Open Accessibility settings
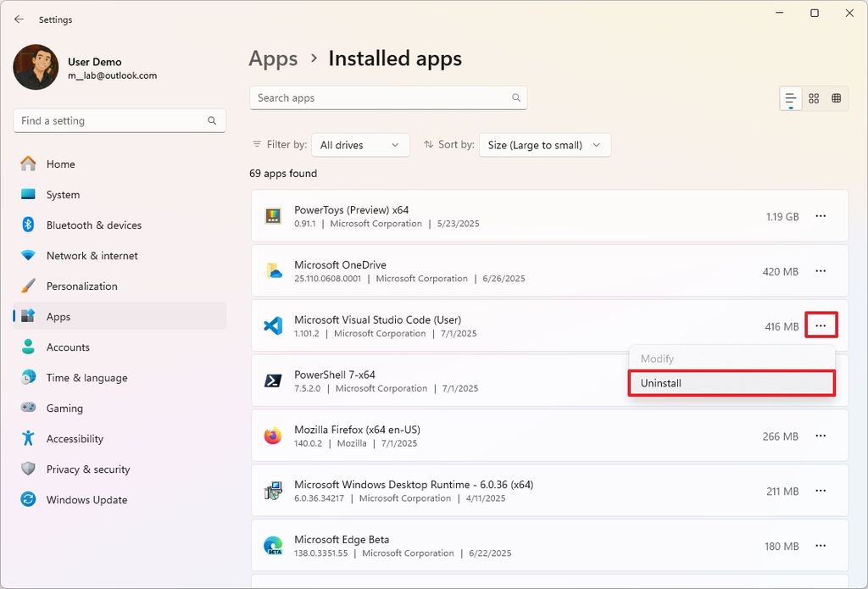Image resolution: width=868 pixels, height=589 pixels. coord(119,438)
